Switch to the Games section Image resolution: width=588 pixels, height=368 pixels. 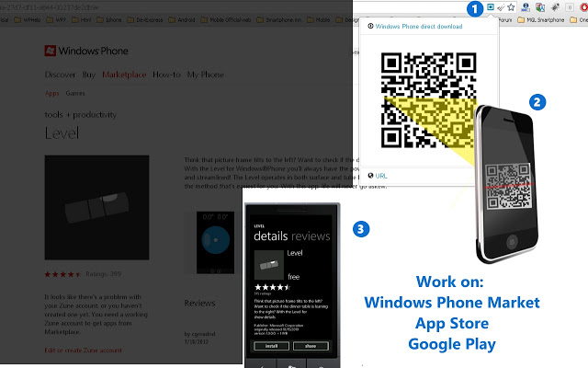coord(75,93)
